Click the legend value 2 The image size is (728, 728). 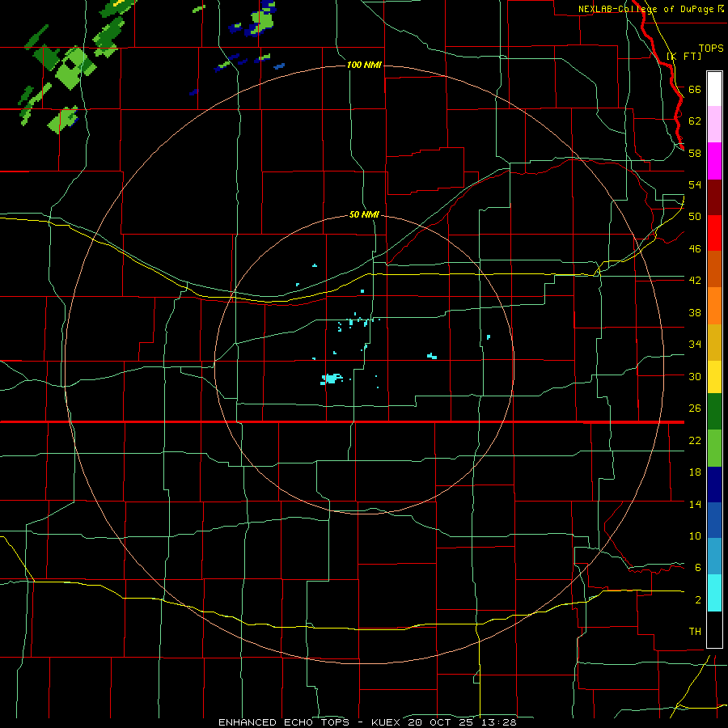698,599
